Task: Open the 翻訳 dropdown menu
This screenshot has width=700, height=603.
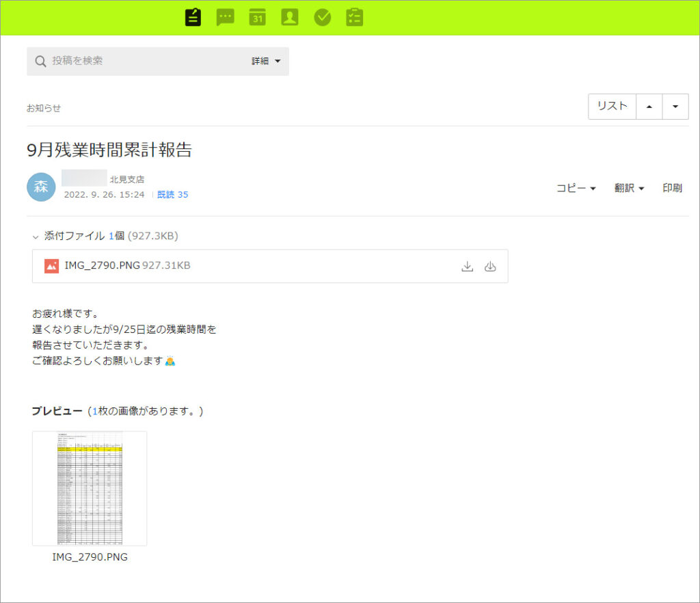Action: click(x=629, y=188)
